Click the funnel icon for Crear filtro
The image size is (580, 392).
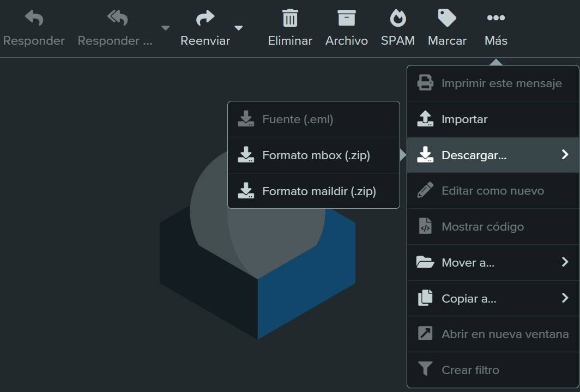coord(425,369)
